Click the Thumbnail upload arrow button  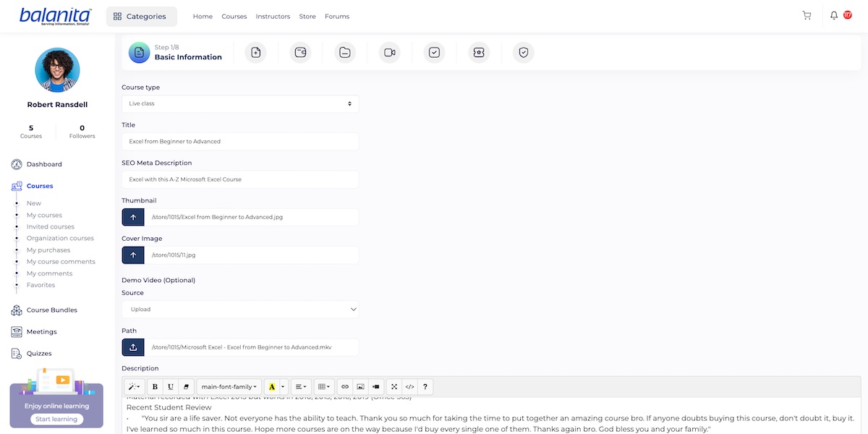click(133, 217)
